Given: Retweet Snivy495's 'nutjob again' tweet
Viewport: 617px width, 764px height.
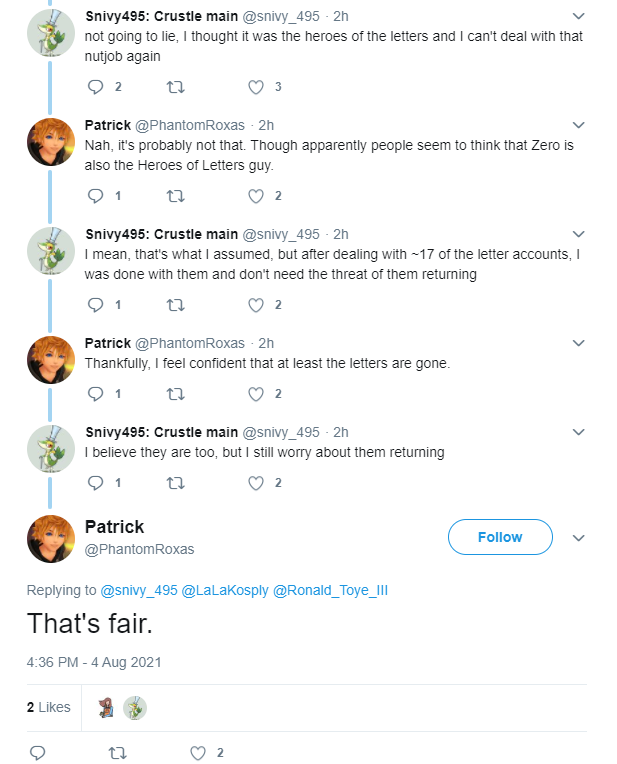Looking at the screenshot, I should click(x=175, y=87).
